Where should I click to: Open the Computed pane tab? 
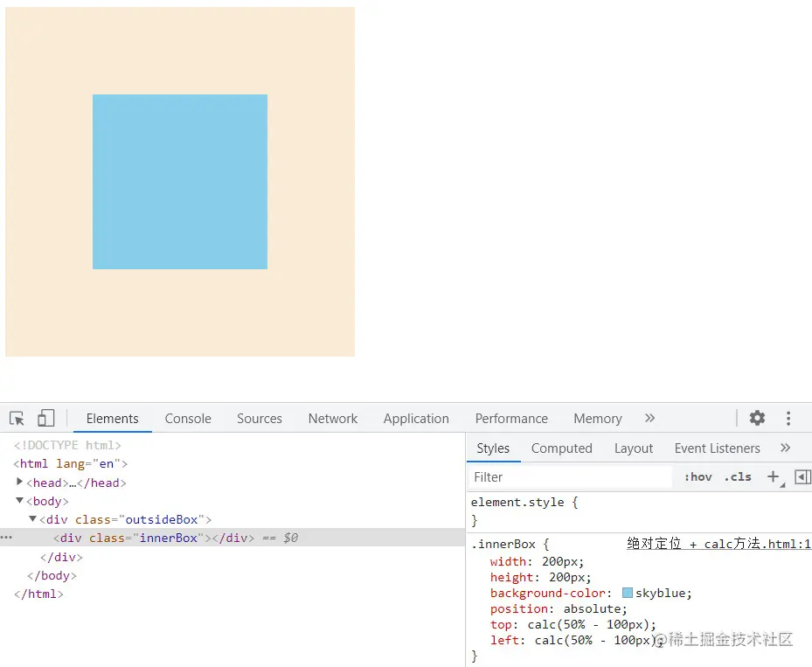coord(562,448)
